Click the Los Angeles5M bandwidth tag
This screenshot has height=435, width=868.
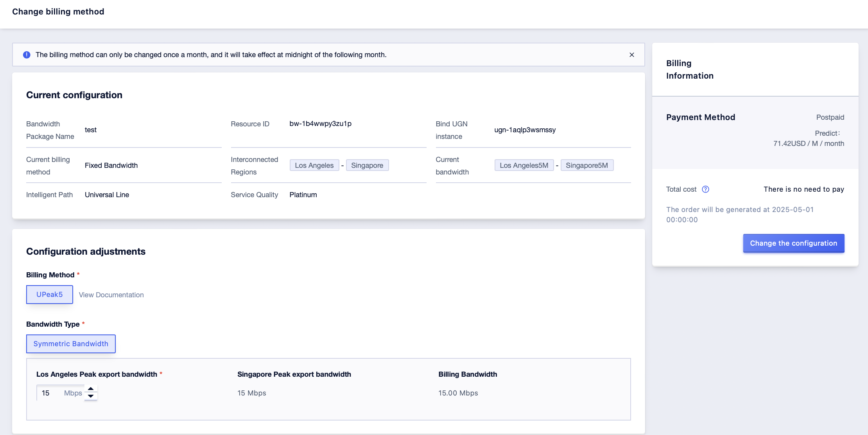click(x=524, y=165)
